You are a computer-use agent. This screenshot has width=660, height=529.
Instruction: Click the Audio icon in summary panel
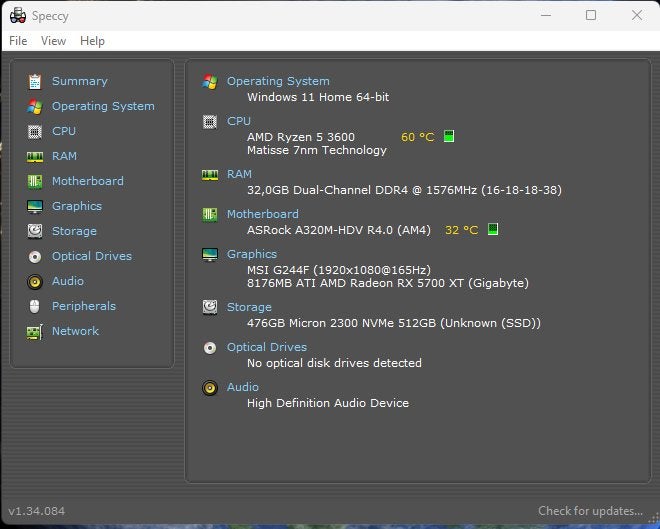click(x=210, y=388)
